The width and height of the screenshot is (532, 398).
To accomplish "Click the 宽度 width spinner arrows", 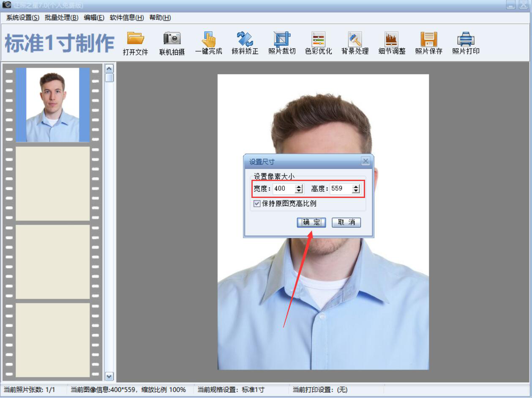I will coord(299,189).
